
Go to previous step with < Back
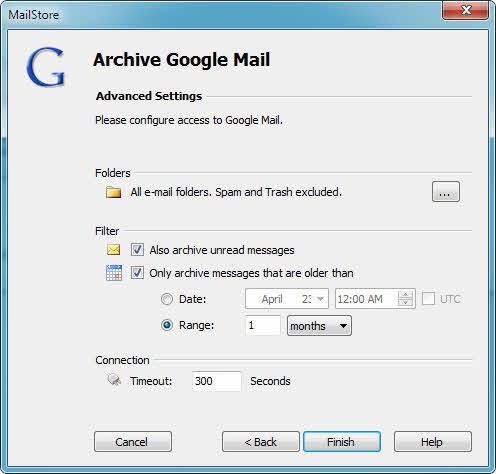click(261, 442)
